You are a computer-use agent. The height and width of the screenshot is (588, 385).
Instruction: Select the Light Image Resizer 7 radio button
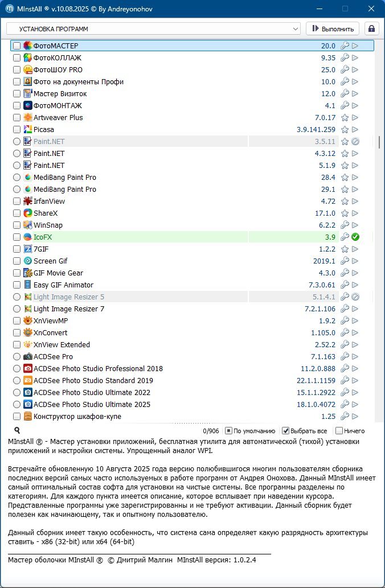[x=17, y=309]
